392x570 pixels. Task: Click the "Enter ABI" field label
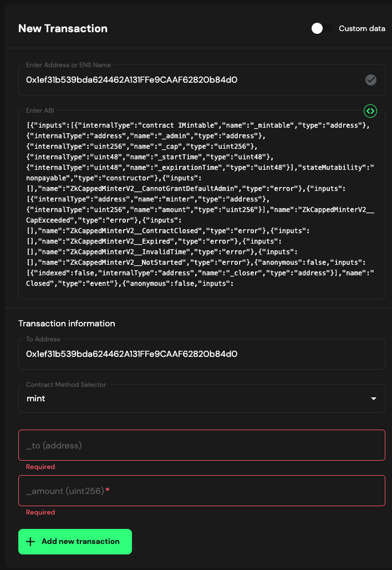tap(40, 110)
